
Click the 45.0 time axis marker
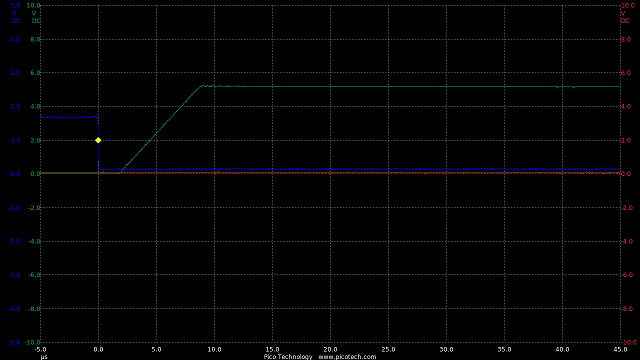coord(620,349)
